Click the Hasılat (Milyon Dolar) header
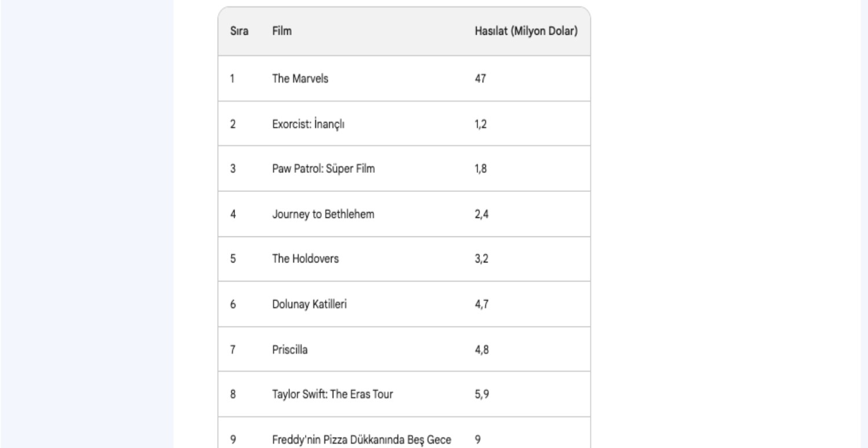The image size is (868, 448). [526, 32]
